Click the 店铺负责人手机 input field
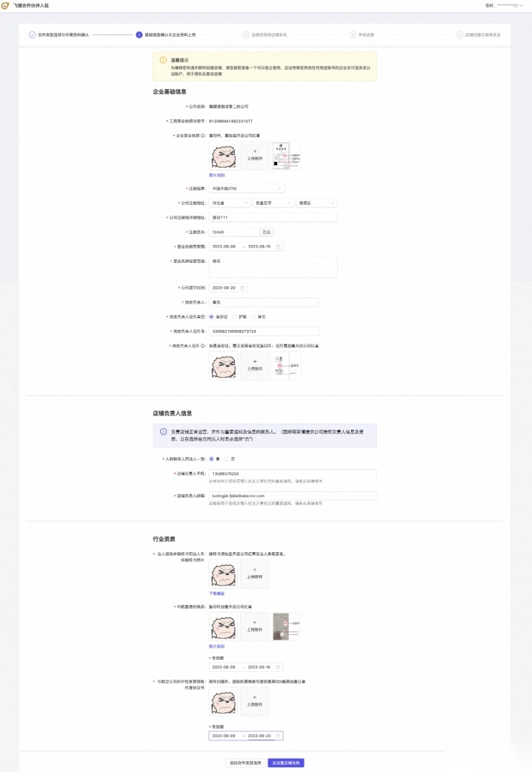Viewport: 532px width, 772px height. click(x=292, y=473)
